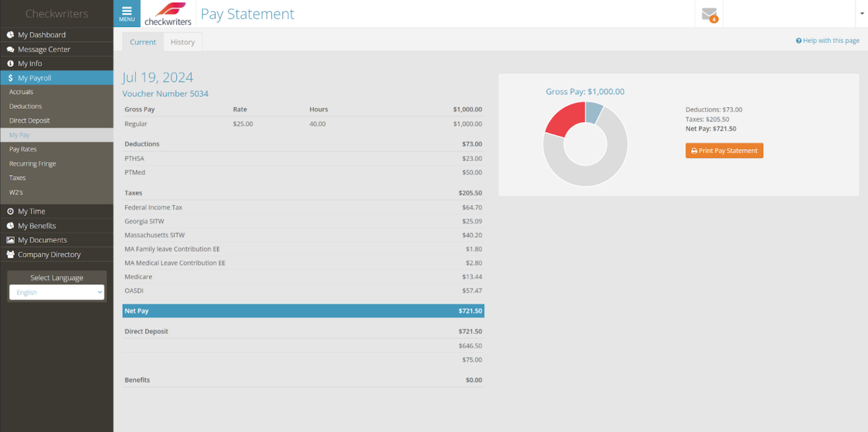Select the Net Pay highlighted row
The image size is (868, 432).
(303, 311)
